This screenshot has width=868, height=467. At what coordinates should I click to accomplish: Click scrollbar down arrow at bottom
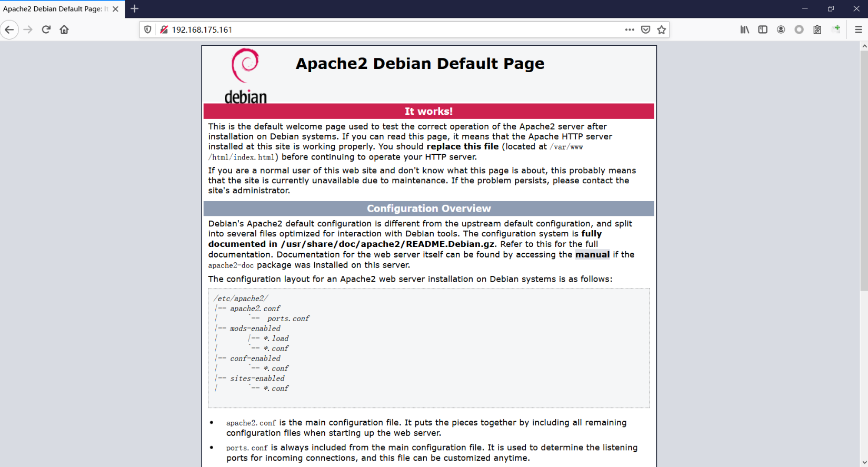(864, 463)
